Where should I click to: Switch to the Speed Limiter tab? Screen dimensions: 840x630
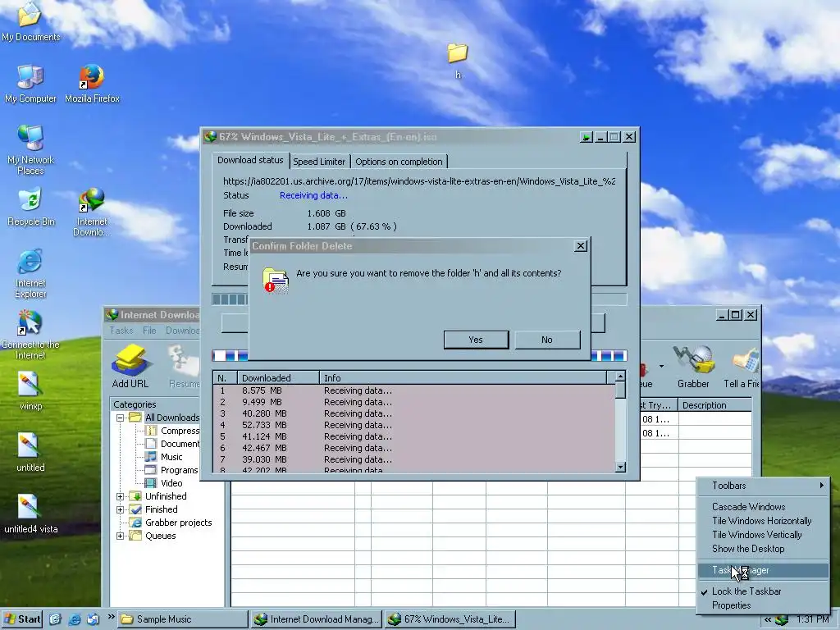point(319,162)
